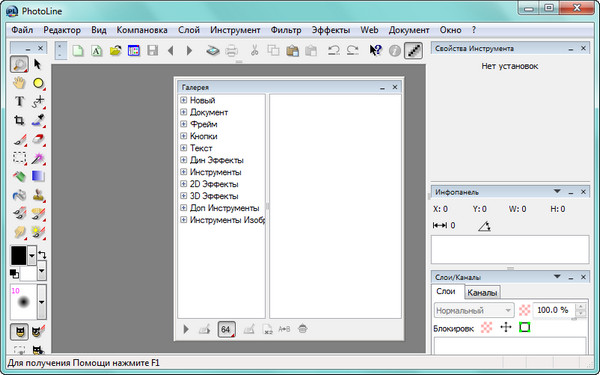
Task: Choose the Text tool
Action: point(19,102)
